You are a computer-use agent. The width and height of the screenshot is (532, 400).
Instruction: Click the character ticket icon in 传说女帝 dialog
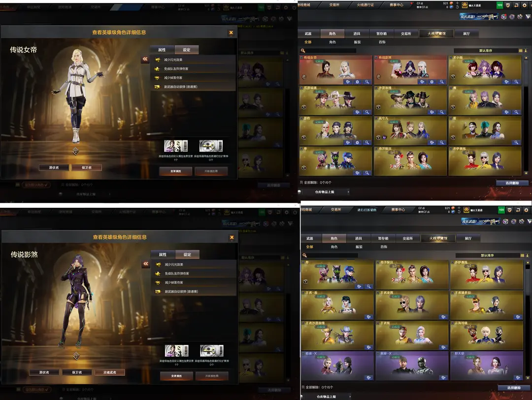pos(176,146)
